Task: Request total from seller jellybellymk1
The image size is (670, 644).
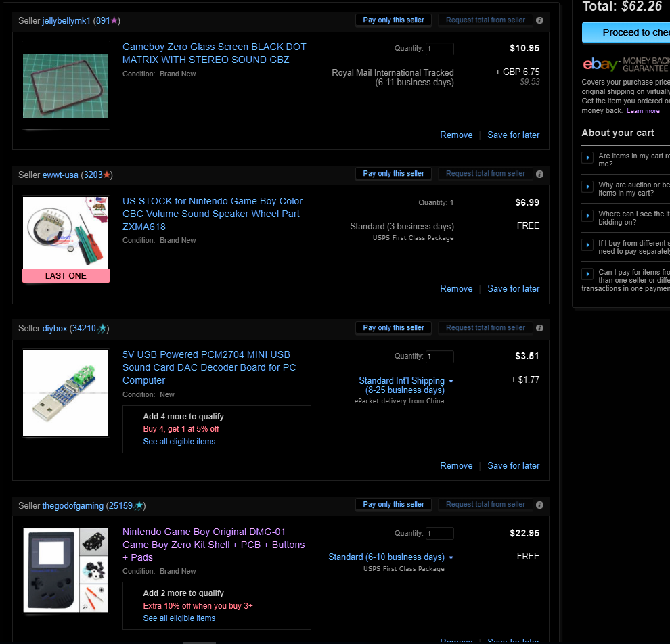Action: tap(485, 20)
